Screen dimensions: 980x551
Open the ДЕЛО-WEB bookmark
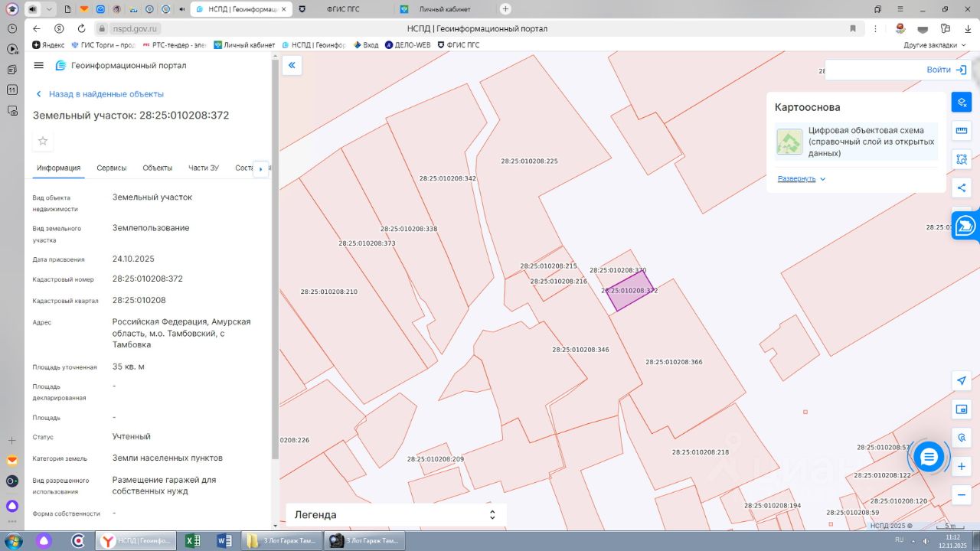tap(407, 45)
